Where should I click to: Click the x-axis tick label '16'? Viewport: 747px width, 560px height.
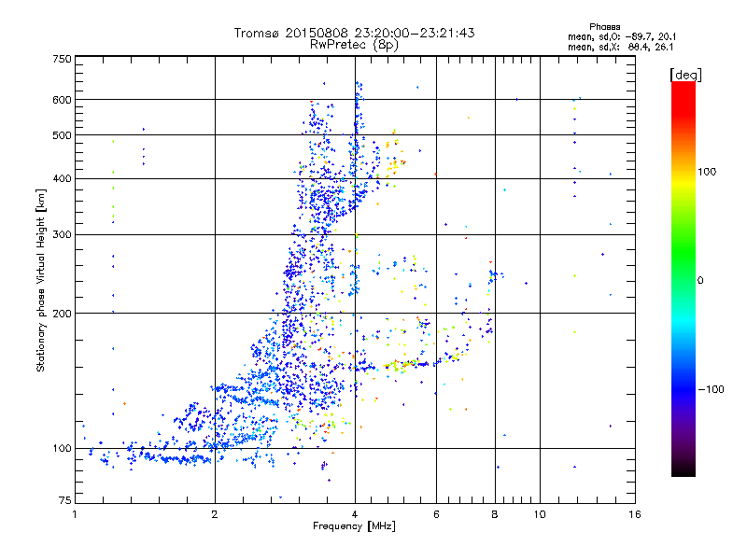pyautogui.click(x=635, y=514)
